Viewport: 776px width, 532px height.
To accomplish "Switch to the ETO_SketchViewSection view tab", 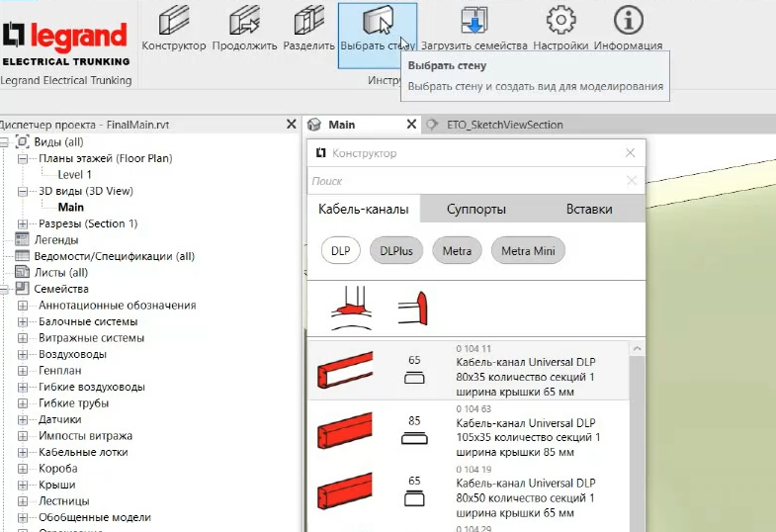I will click(x=505, y=125).
